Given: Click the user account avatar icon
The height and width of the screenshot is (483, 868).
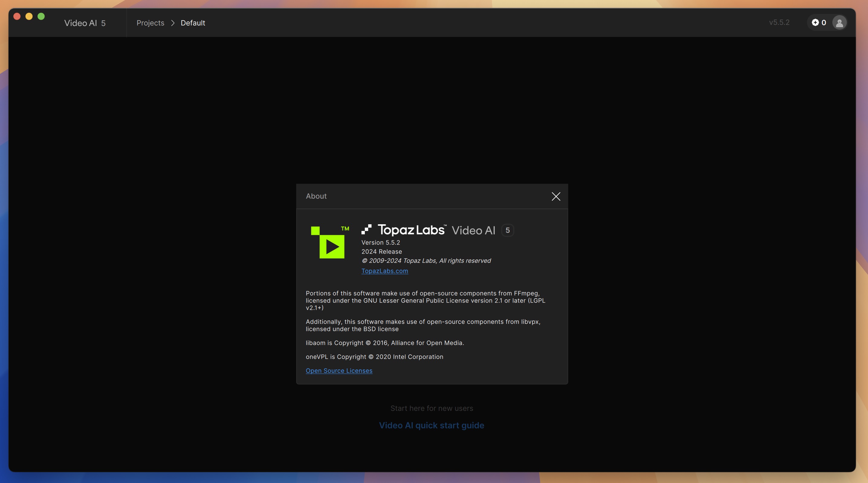Looking at the screenshot, I should click(x=839, y=23).
